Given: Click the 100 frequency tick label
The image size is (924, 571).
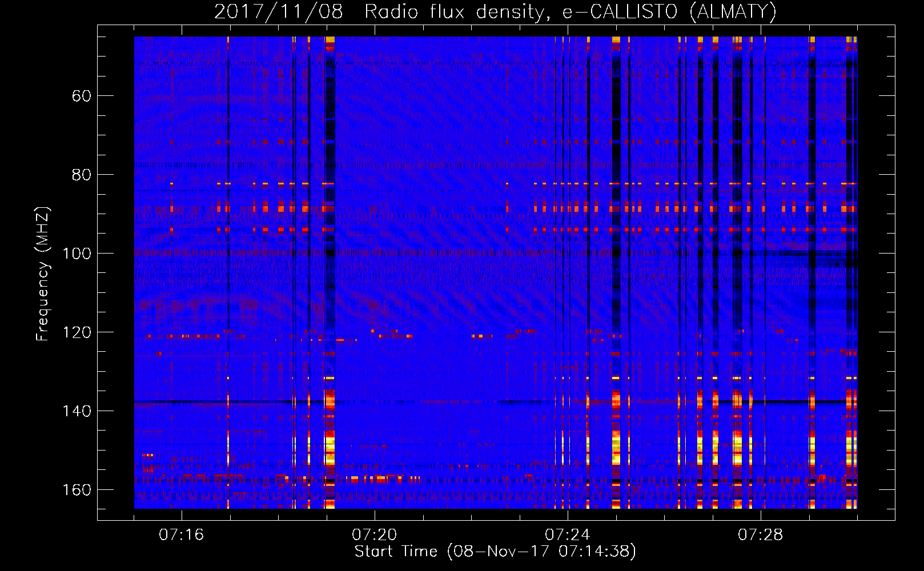Looking at the screenshot, I should (77, 254).
